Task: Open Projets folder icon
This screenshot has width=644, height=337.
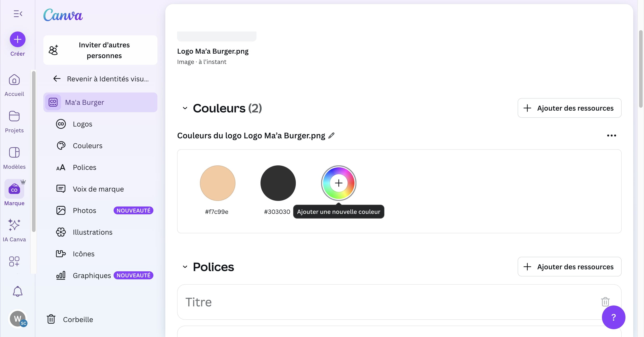Action: [x=14, y=116]
